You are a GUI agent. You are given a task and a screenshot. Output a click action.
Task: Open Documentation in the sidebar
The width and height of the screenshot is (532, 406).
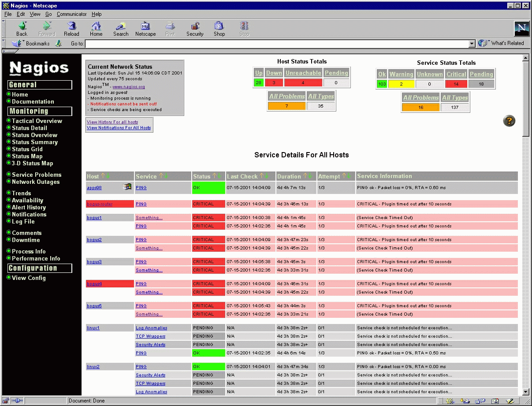point(33,101)
